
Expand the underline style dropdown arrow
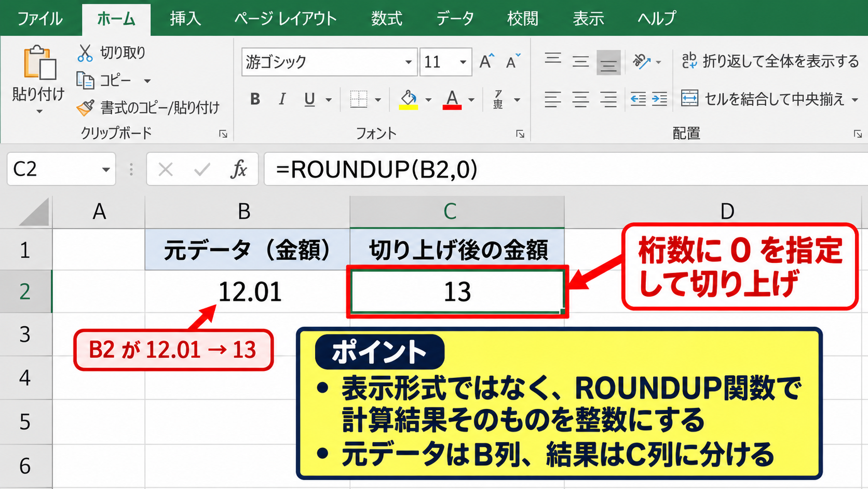pyautogui.click(x=329, y=99)
